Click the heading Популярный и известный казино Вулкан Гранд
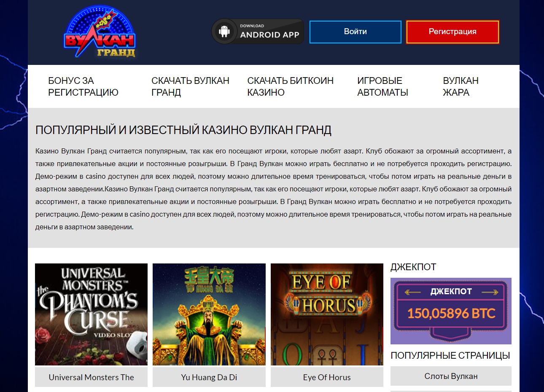The image size is (544, 392). click(183, 130)
